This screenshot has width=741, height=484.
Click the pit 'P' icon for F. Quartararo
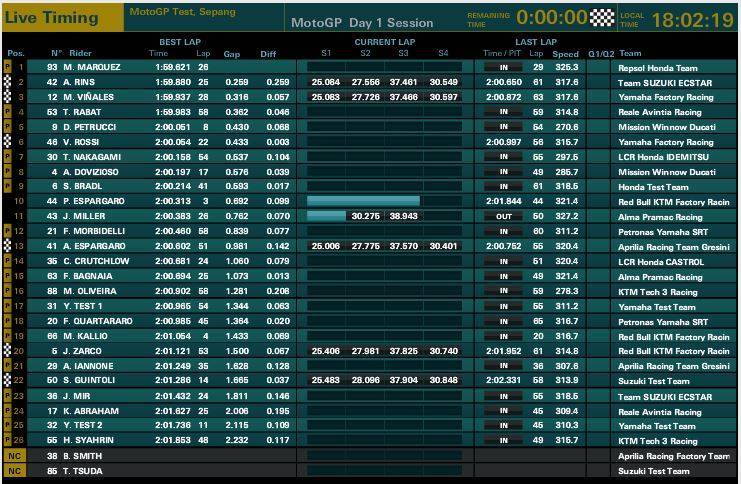coord(7,321)
